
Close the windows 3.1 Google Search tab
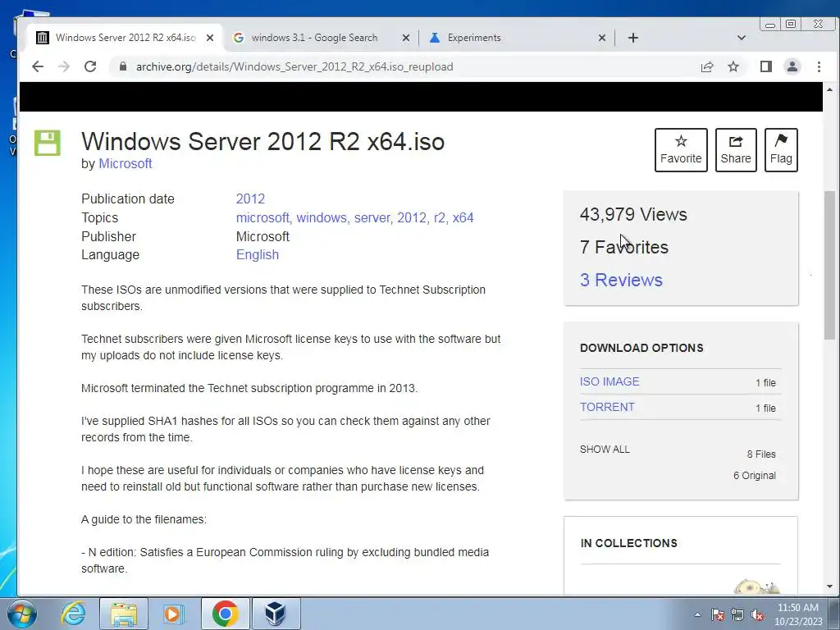coord(406,38)
